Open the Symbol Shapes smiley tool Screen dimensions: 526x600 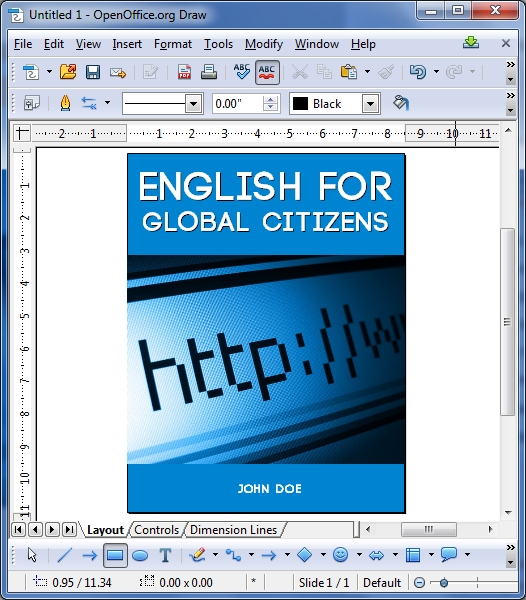[340, 555]
